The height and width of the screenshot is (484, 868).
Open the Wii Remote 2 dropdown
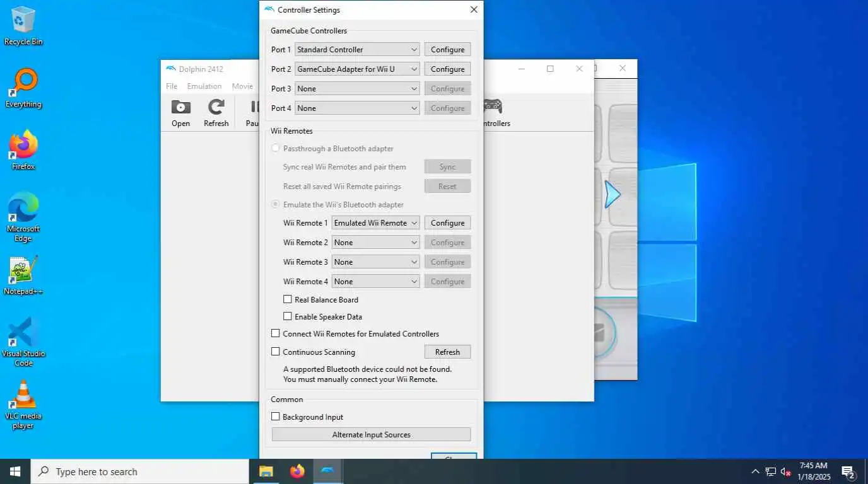[375, 243]
